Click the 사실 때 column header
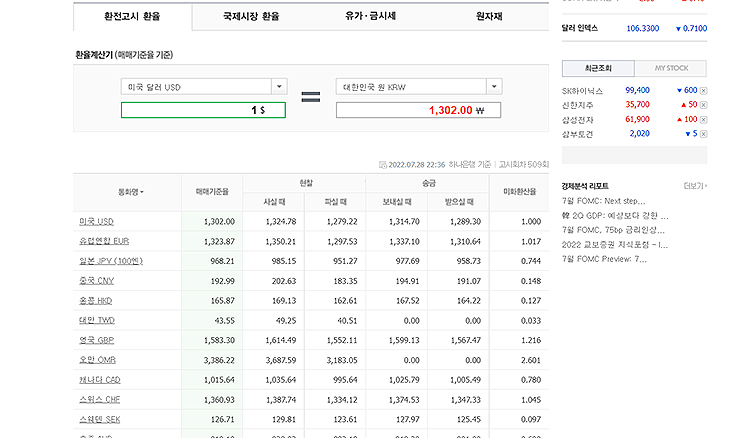740x438 pixels. click(274, 202)
